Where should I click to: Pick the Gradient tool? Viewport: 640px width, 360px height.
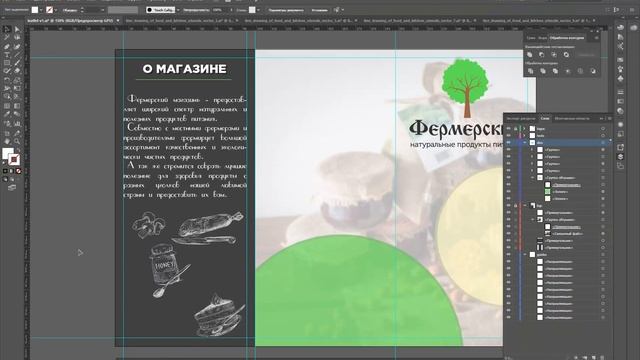(17, 106)
